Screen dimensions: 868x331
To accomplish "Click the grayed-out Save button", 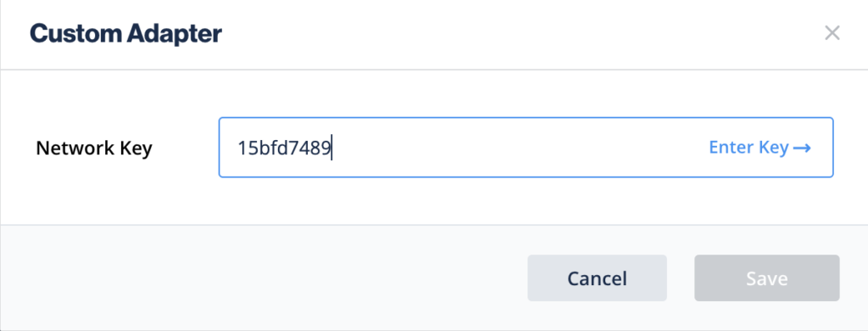I will pyautogui.click(x=766, y=278).
